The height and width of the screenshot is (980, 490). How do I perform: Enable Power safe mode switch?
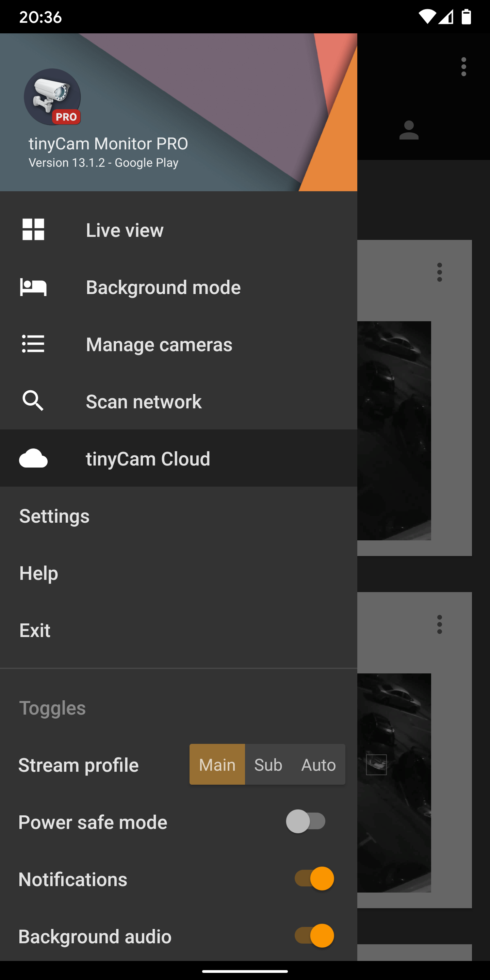306,821
